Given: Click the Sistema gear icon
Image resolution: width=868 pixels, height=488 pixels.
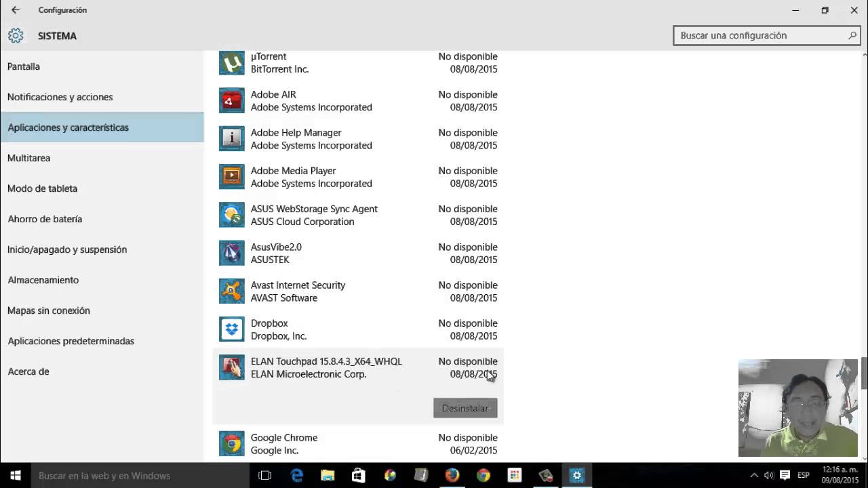Looking at the screenshot, I should tap(16, 36).
